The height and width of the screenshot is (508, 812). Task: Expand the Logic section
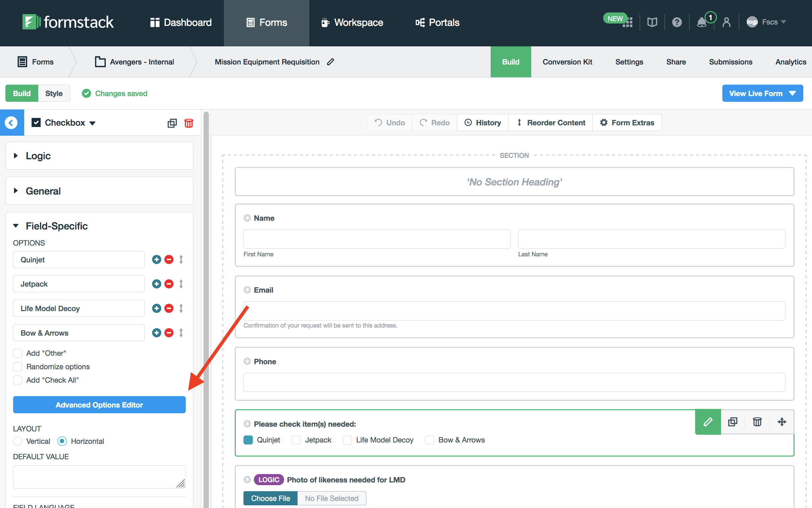[38, 156]
